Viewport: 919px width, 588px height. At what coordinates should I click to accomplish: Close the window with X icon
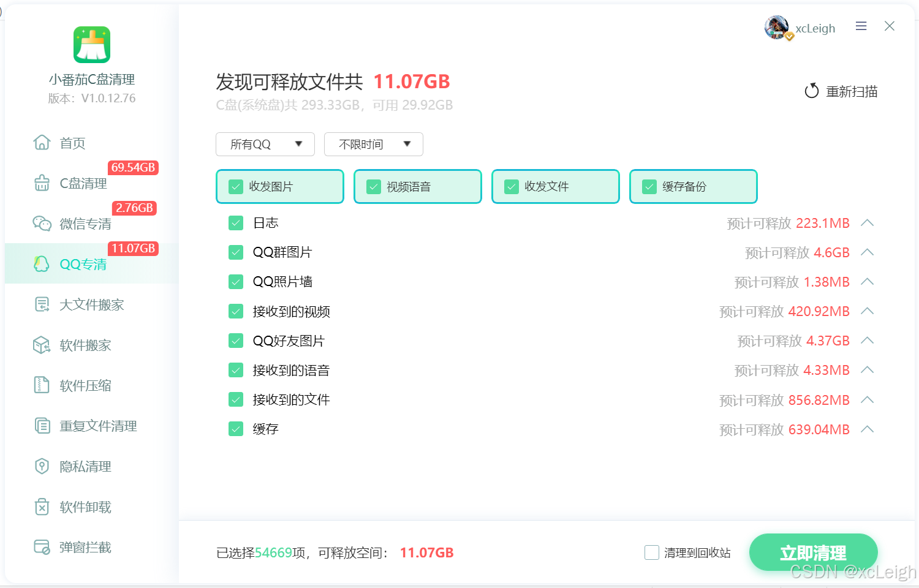pos(890,26)
